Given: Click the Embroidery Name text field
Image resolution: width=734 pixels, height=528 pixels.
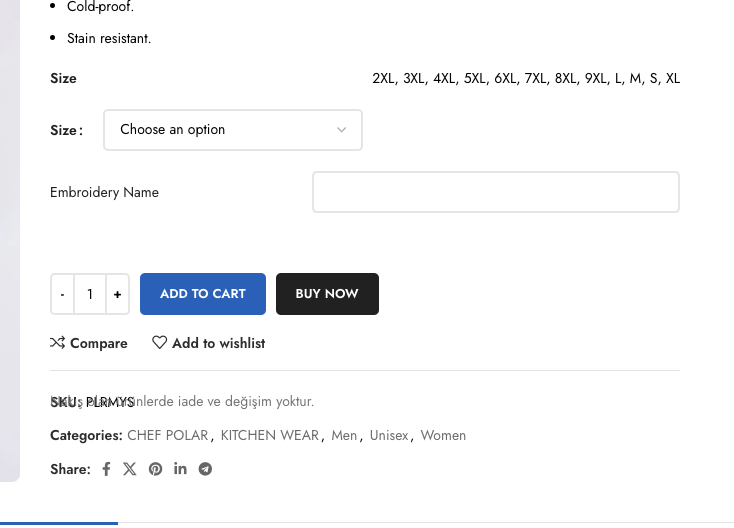Looking at the screenshot, I should [496, 192].
